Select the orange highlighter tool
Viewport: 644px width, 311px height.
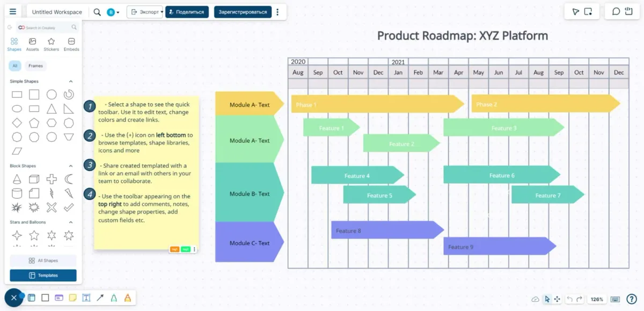(128, 298)
